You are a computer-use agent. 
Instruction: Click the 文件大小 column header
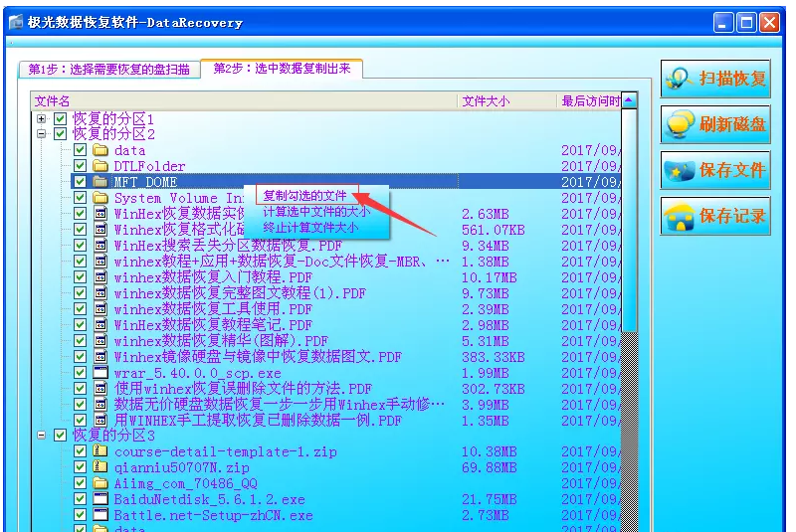pyautogui.click(x=507, y=101)
